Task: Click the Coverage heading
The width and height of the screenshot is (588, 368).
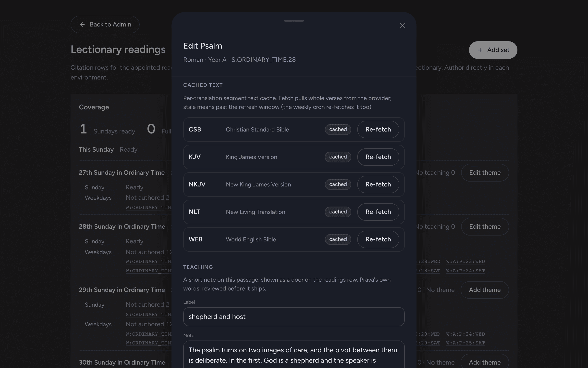Action: [x=94, y=107]
